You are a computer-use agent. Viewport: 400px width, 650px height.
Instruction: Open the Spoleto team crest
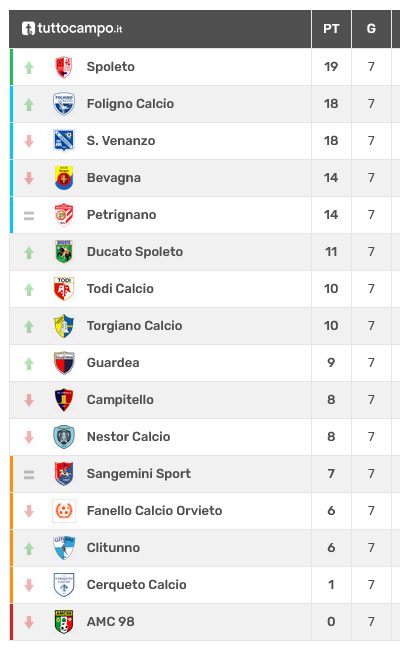point(64,67)
